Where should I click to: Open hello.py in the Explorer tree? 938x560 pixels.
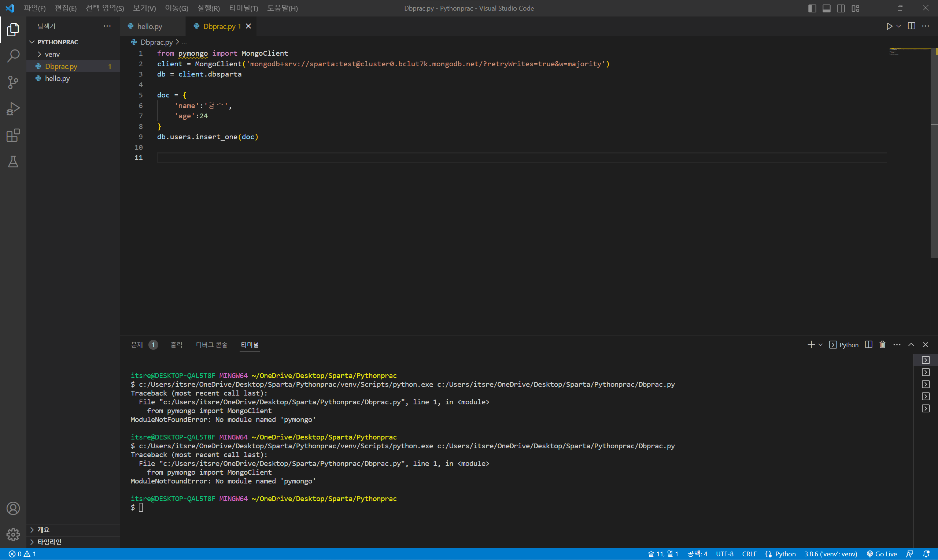pyautogui.click(x=73, y=78)
